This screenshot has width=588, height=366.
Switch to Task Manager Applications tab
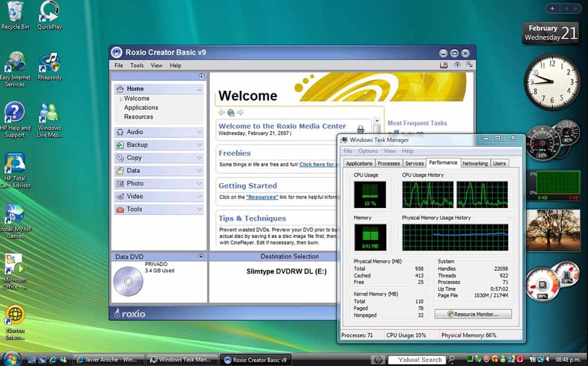359,163
